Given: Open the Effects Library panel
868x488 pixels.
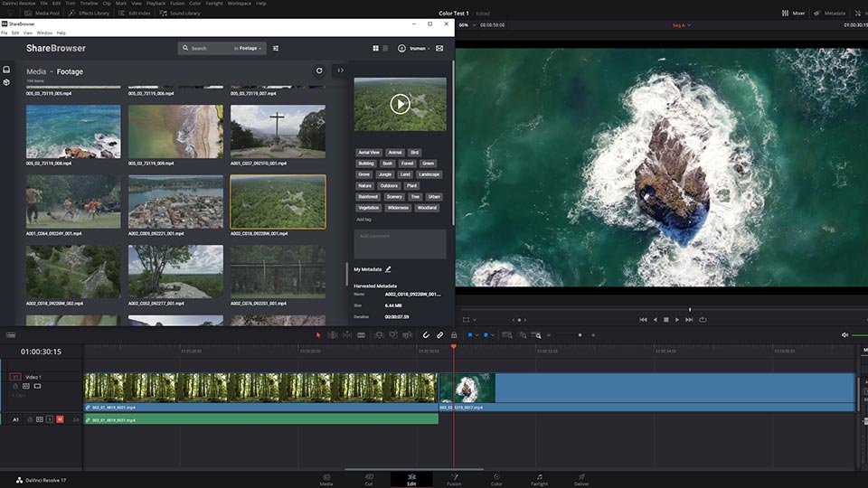Looking at the screenshot, I should [89, 13].
